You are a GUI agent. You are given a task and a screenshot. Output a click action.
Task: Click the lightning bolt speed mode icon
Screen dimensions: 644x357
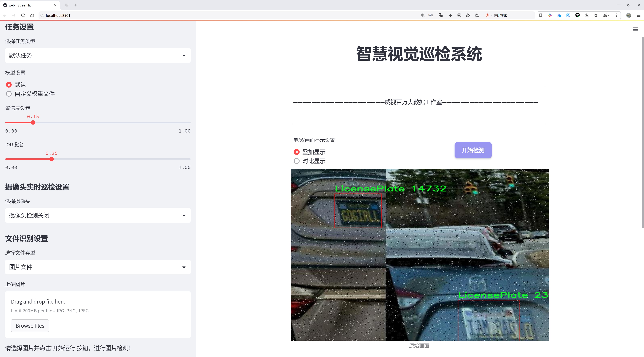450,15
